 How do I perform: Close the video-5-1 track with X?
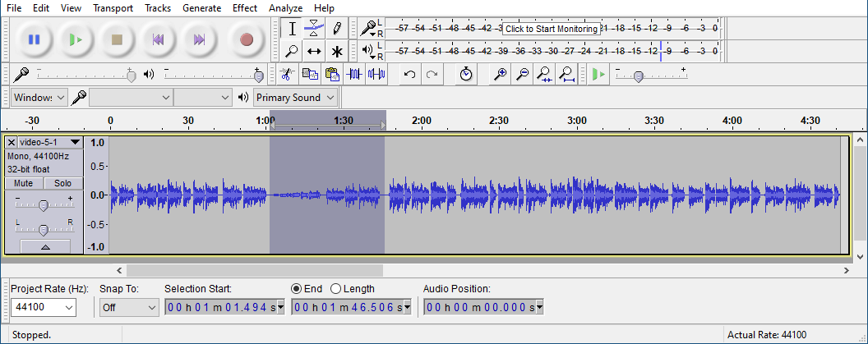[12, 142]
